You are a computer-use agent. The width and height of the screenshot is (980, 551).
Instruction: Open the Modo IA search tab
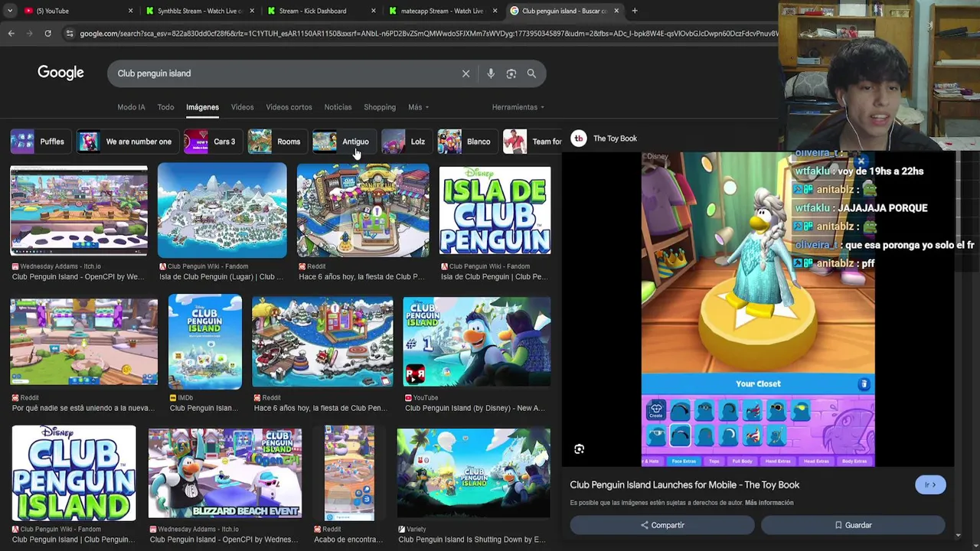[x=131, y=107]
